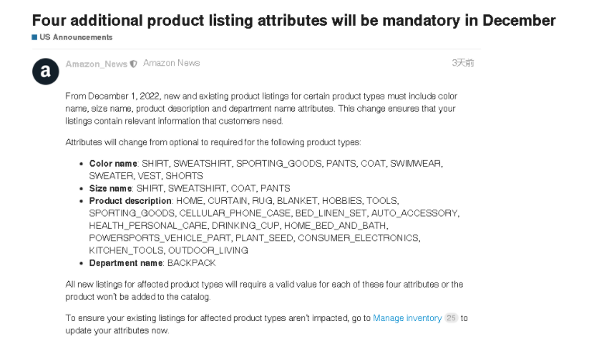
Task: Click the bold Department name label
Action: [x=126, y=263]
